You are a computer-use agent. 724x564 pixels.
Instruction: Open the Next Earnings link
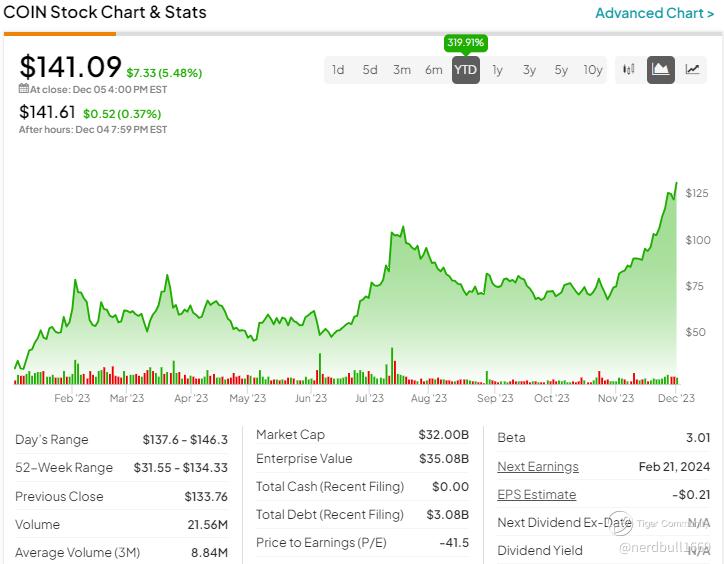(538, 467)
